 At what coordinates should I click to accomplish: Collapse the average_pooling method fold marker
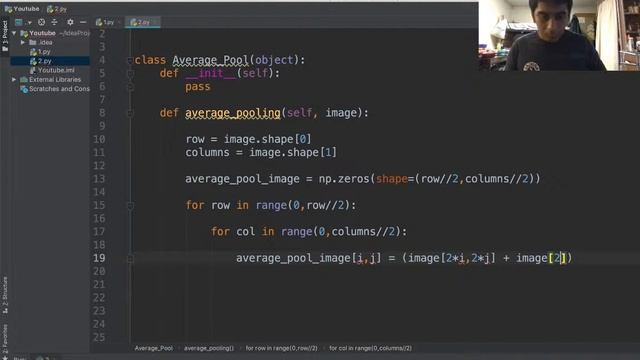point(130,113)
